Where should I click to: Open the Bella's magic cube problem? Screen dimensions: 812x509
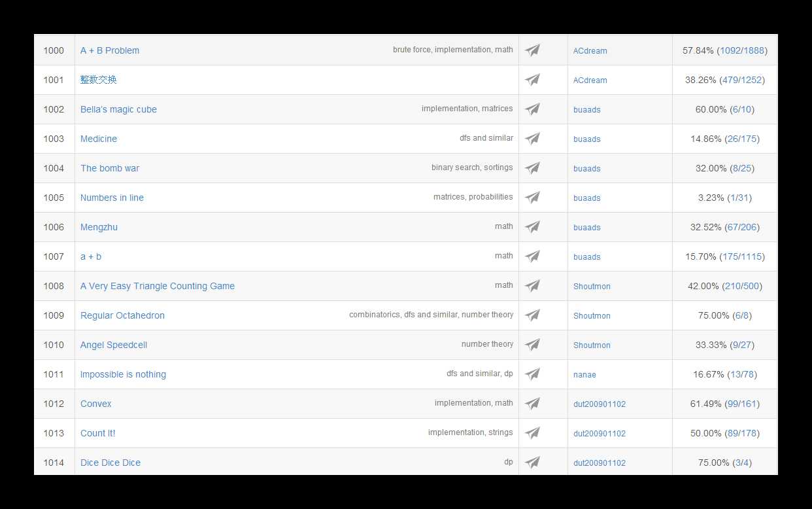click(x=118, y=109)
